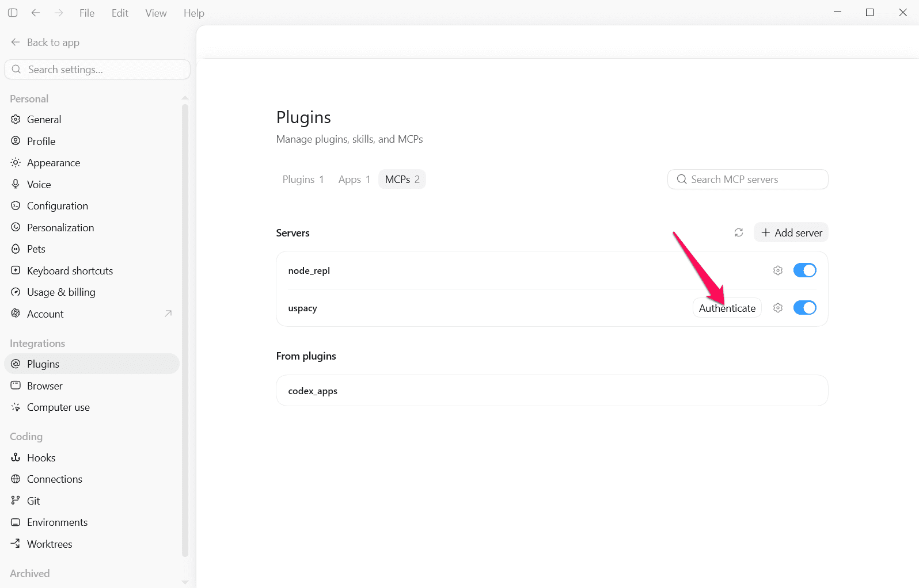Click the Hooks anchor icon
The width and height of the screenshot is (919, 588).
[x=16, y=457]
